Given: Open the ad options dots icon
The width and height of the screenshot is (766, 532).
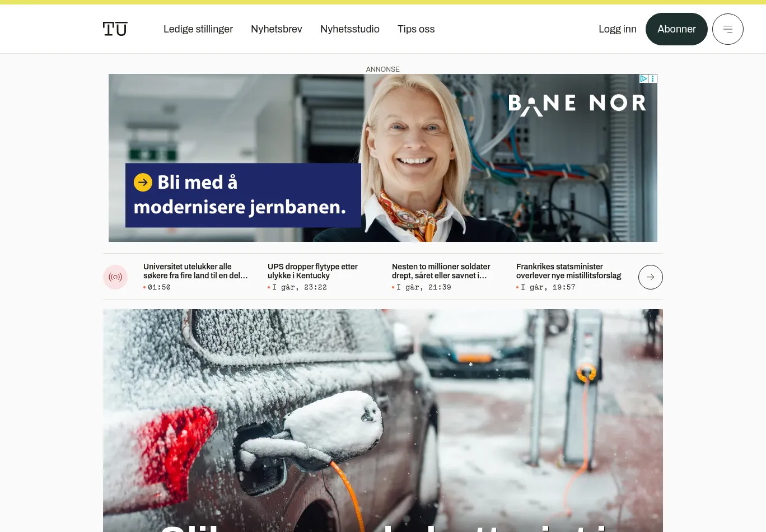Looking at the screenshot, I should coord(653,79).
